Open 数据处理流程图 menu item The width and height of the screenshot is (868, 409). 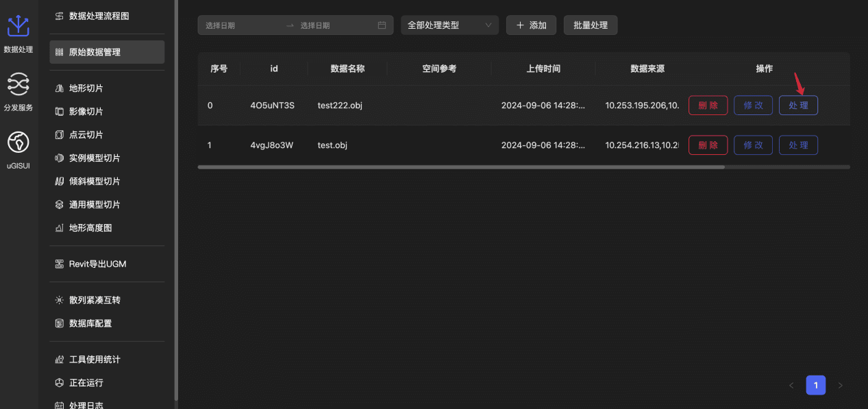tap(99, 16)
